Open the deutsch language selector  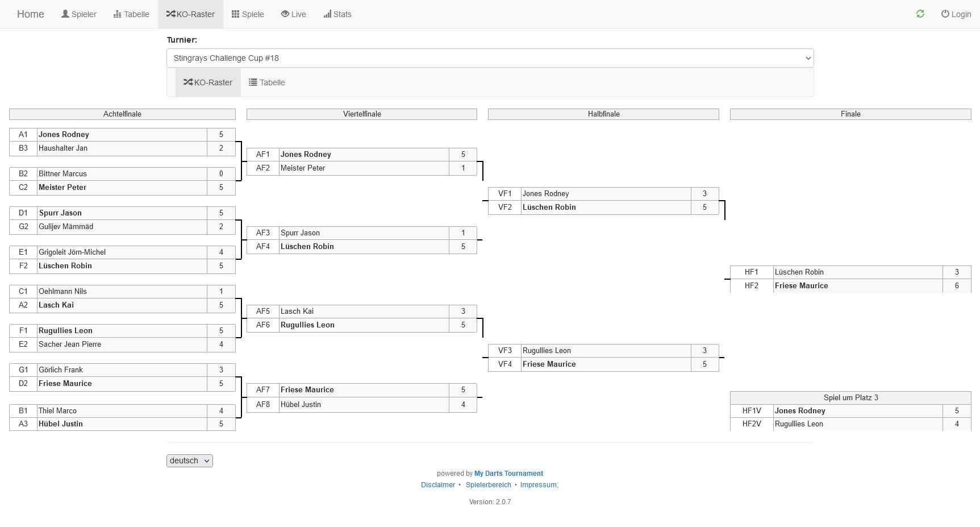click(x=190, y=460)
